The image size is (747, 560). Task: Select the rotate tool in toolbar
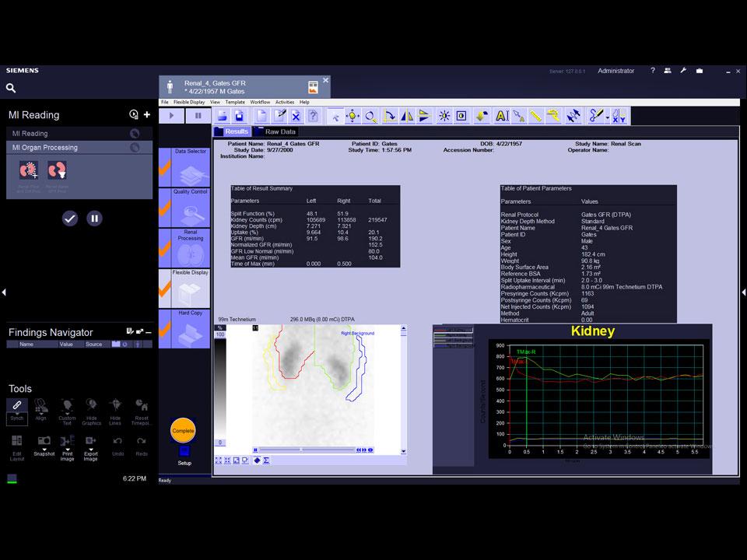click(389, 116)
